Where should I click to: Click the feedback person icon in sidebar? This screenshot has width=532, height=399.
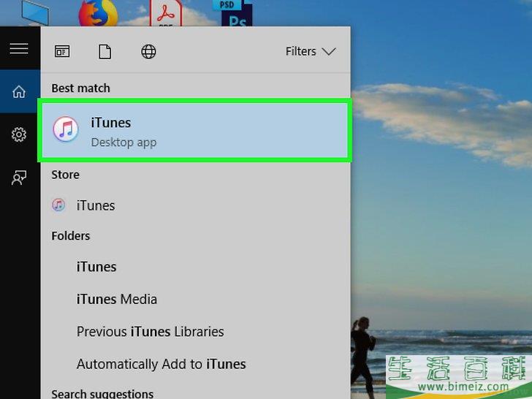[19, 178]
